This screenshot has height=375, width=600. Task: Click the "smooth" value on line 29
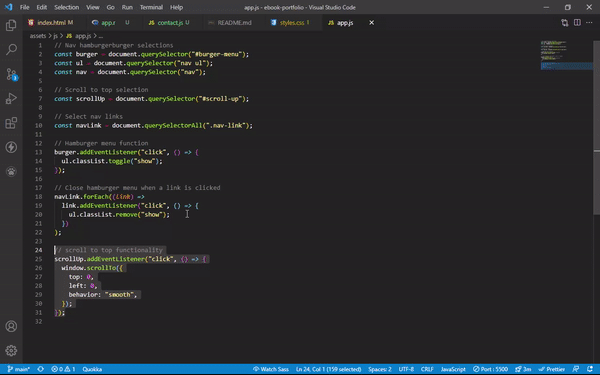point(119,295)
